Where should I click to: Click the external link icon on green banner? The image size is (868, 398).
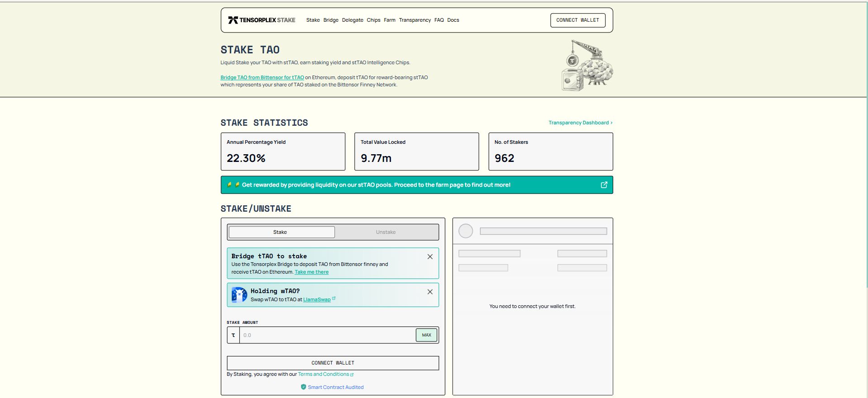tap(604, 185)
